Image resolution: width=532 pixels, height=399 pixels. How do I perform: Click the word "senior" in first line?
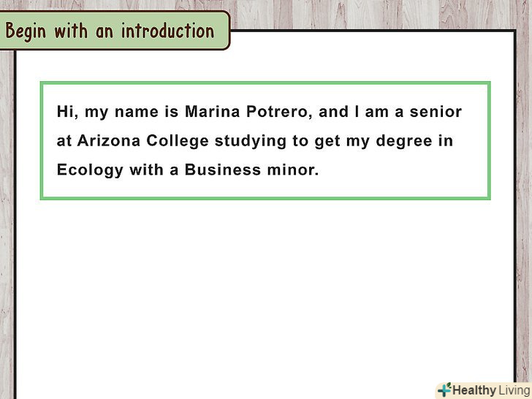point(438,113)
